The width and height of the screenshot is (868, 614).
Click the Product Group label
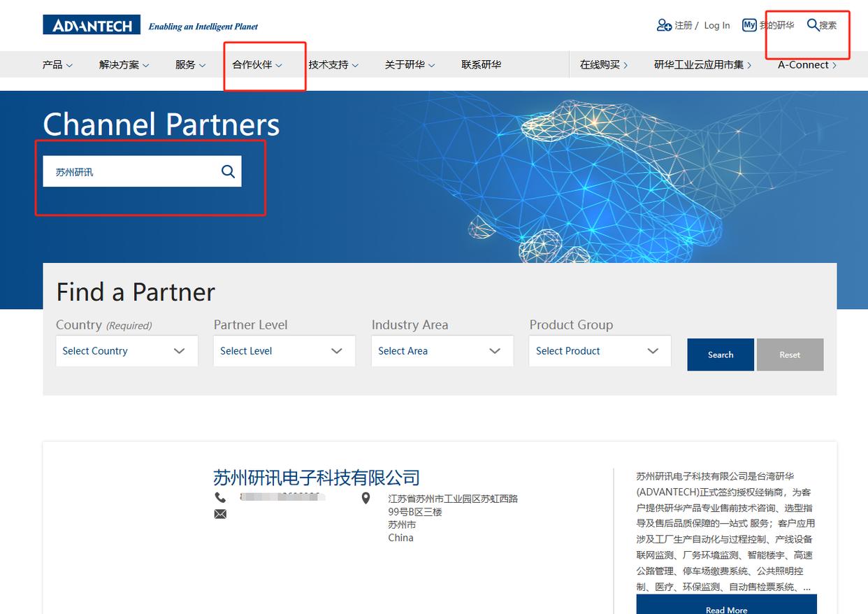(571, 324)
